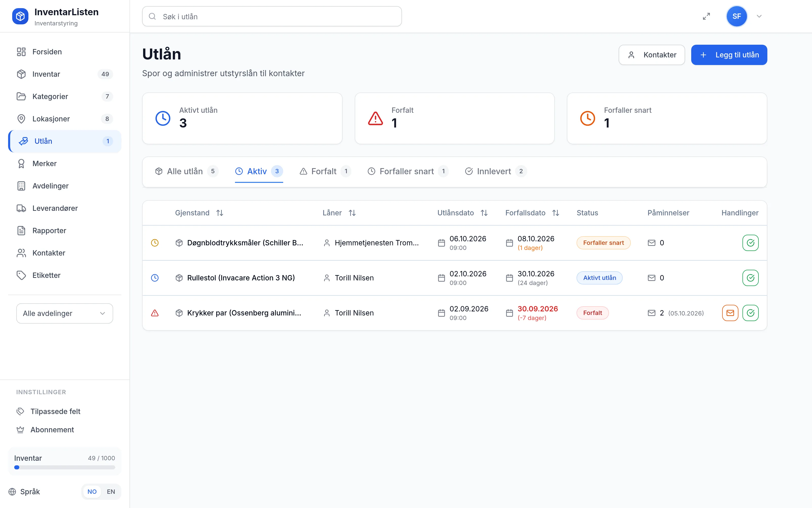The image size is (812, 508).
Task: Open Rapporter in sidebar
Action: click(x=64, y=230)
